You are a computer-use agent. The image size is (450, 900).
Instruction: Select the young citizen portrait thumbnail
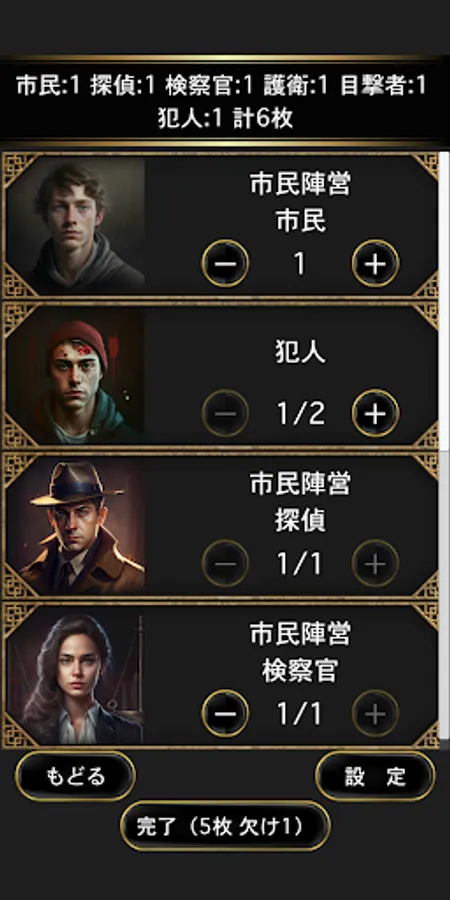[76, 225]
